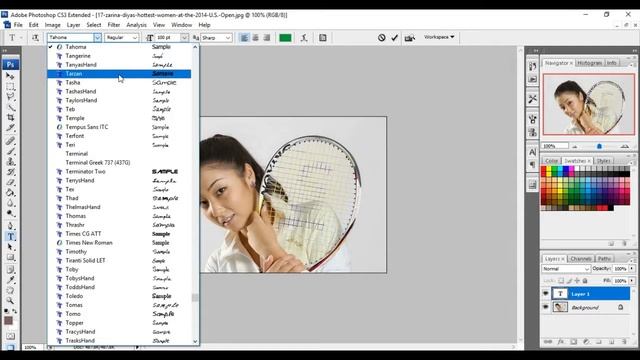Open the blend mode Normal dropdown
This screenshot has width=640, height=360.
pos(566,269)
